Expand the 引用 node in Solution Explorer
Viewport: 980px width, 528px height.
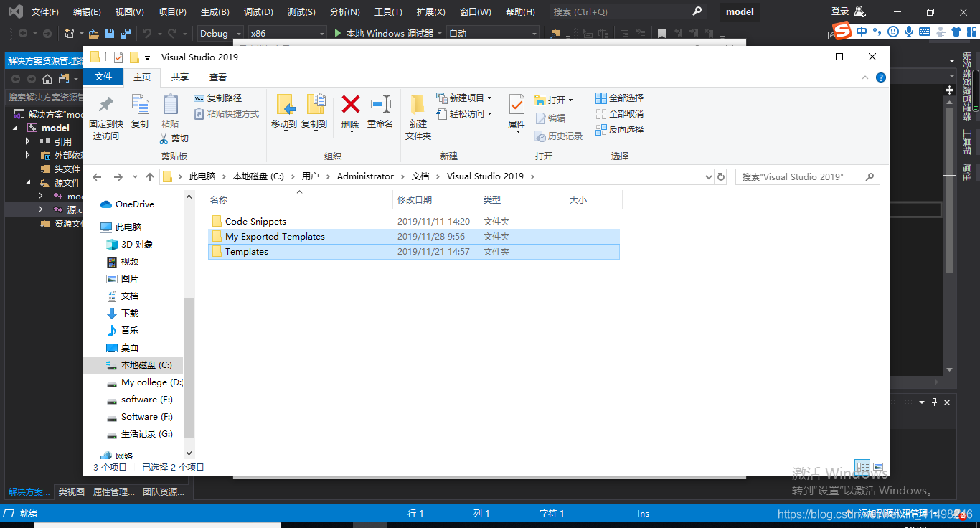pyautogui.click(x=28, y=141)
